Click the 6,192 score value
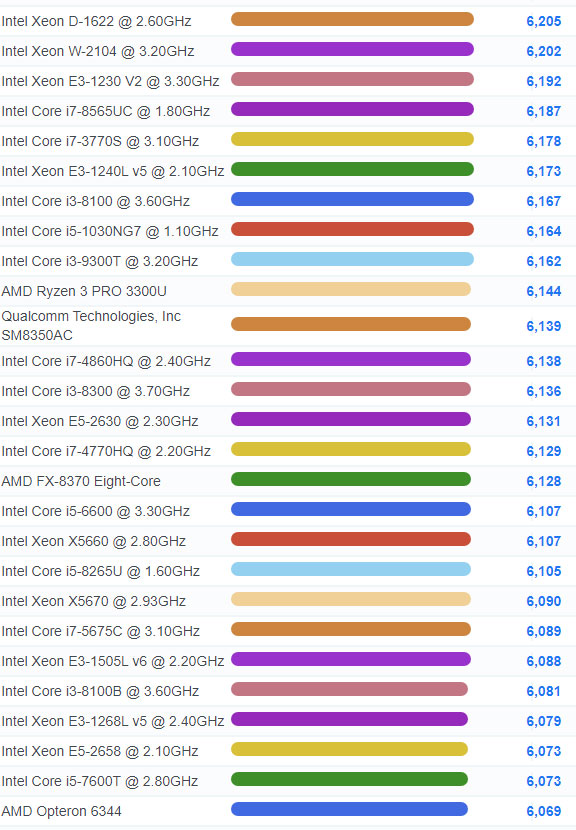This screenshot has height=830, width=576. click(x=544, y=81)
